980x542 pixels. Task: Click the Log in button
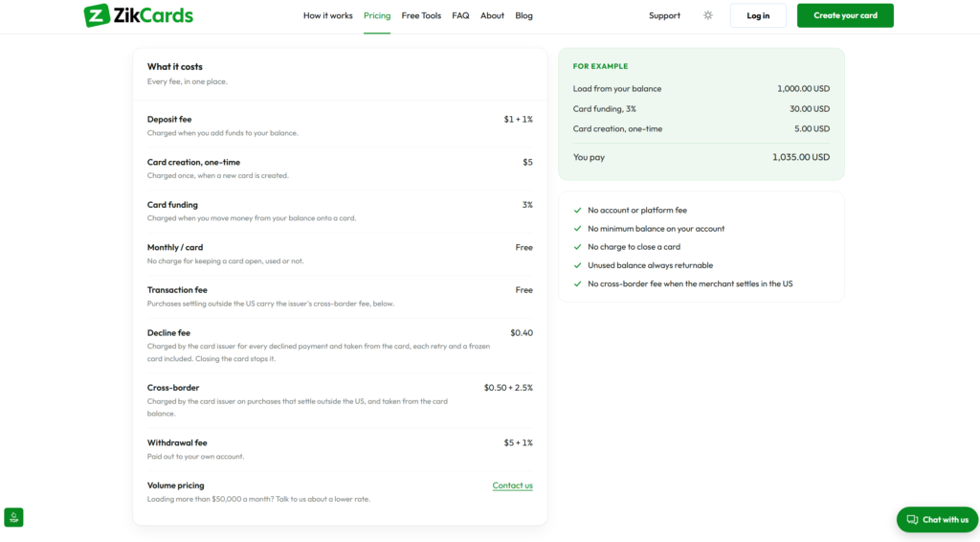[x=758, y=15]
